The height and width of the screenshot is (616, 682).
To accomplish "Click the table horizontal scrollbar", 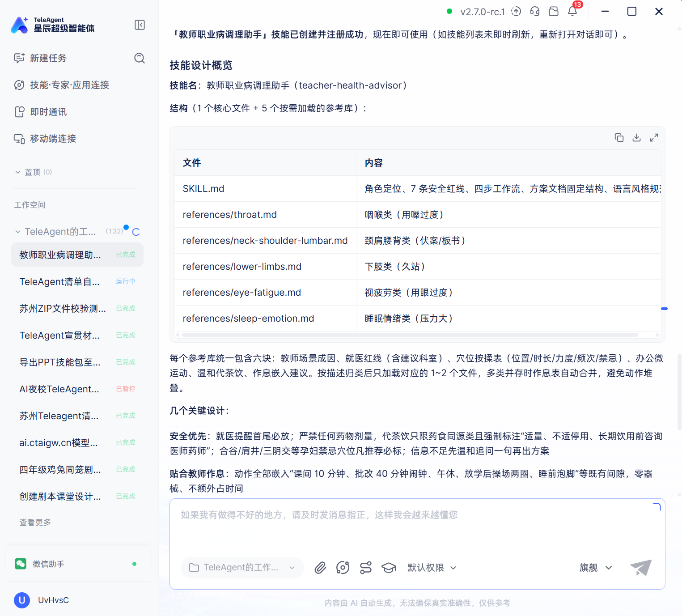I will [410, 335].
